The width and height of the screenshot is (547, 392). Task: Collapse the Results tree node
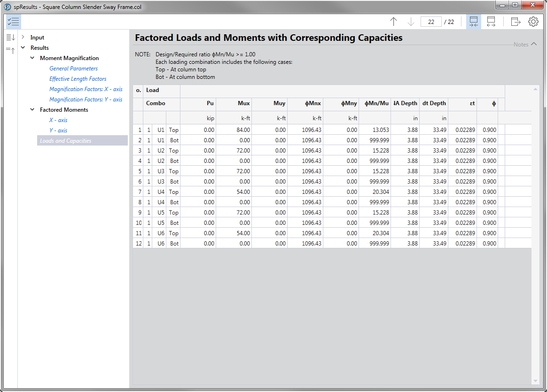tap(23, 48)
